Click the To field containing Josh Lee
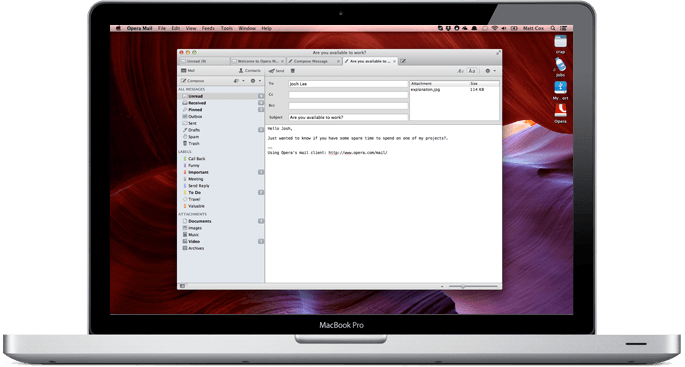Screen dimensions: 685x367 point(348,84)
